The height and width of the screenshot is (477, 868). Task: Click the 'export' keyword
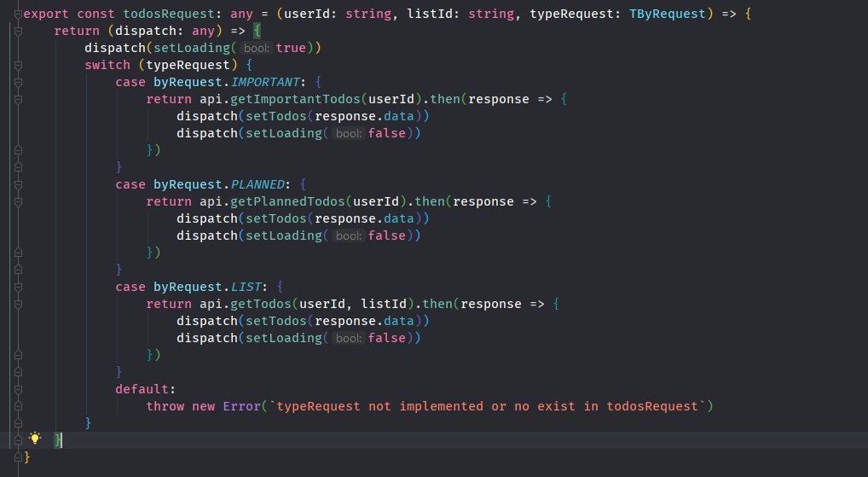click(46, 14)
